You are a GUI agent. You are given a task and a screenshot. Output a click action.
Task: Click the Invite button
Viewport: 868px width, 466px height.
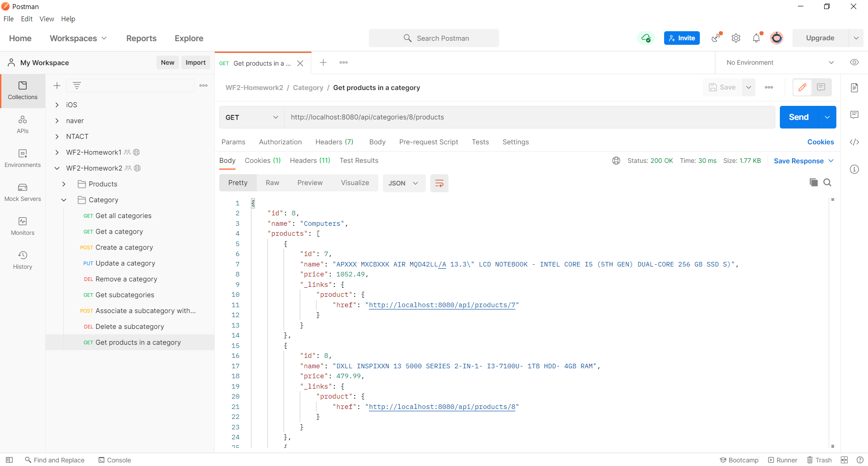[x=682, y=38]
